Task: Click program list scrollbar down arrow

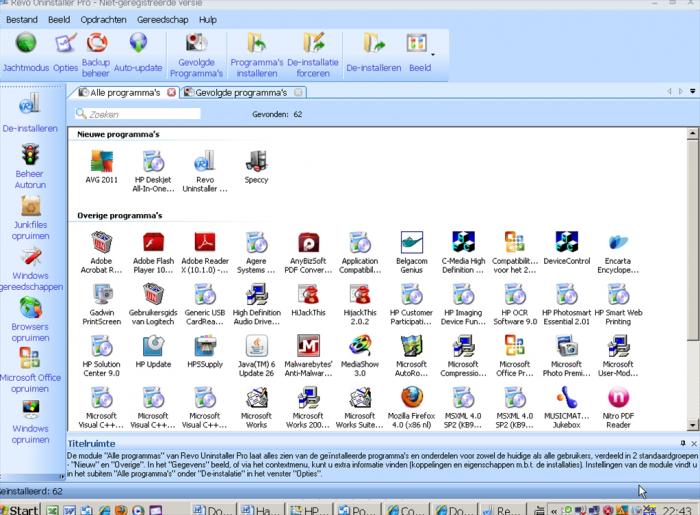Action: 692,425
